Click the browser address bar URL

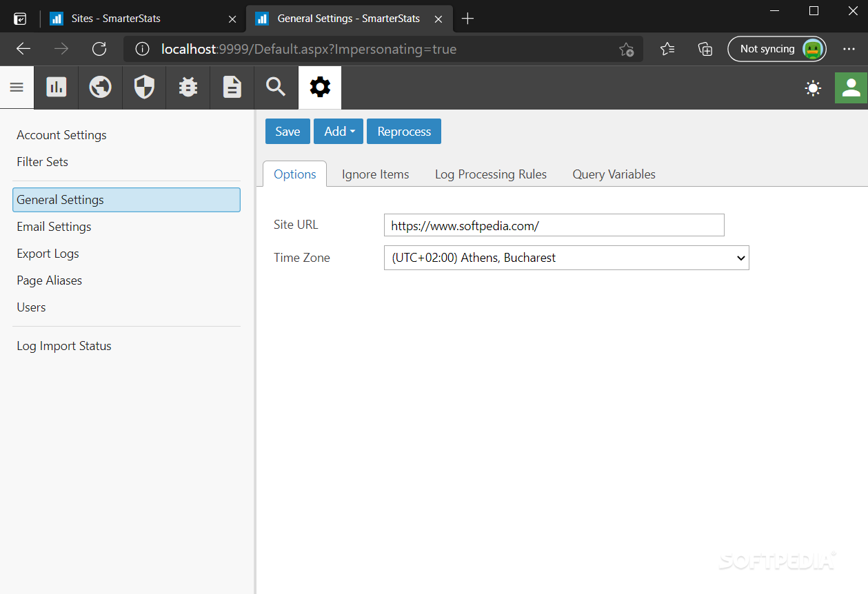click(x=309, y=49)
